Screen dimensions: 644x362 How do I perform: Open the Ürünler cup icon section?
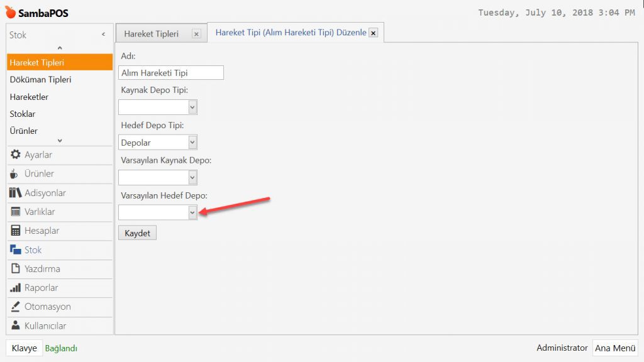[x=39, y=173]
